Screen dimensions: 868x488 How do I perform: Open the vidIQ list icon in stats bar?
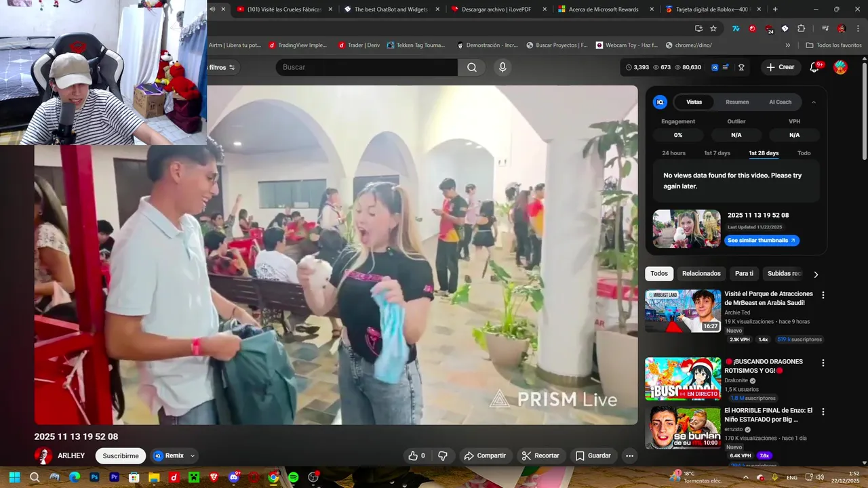point(726,67)
